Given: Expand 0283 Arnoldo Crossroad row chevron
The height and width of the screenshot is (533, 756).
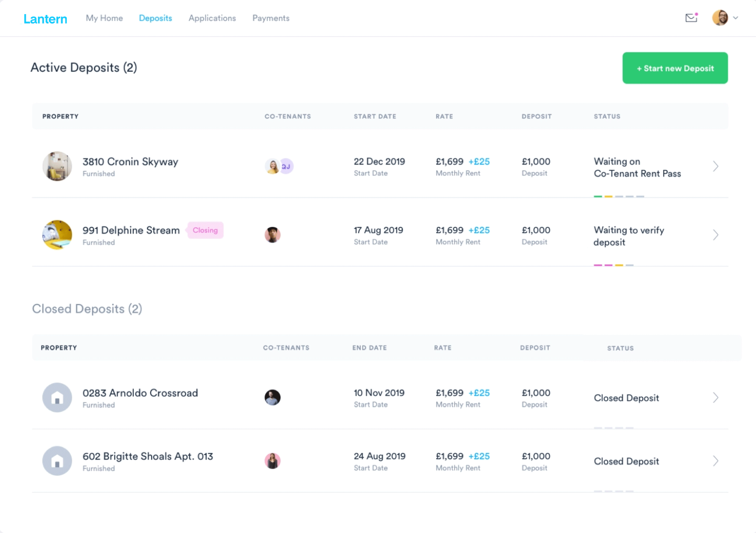Looking at the screenshot, I should [x=716, y=397].
